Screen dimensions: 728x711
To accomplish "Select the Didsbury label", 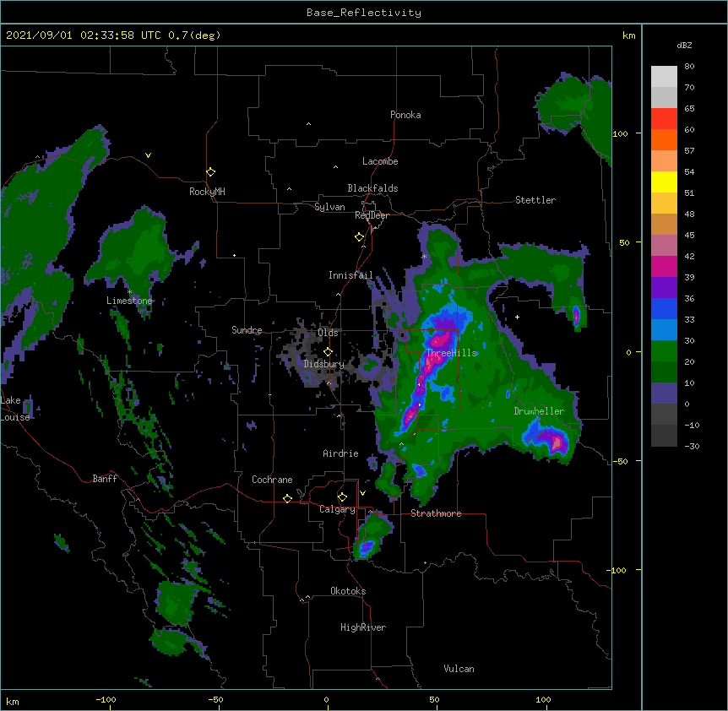I will click(x=323, y=364).
